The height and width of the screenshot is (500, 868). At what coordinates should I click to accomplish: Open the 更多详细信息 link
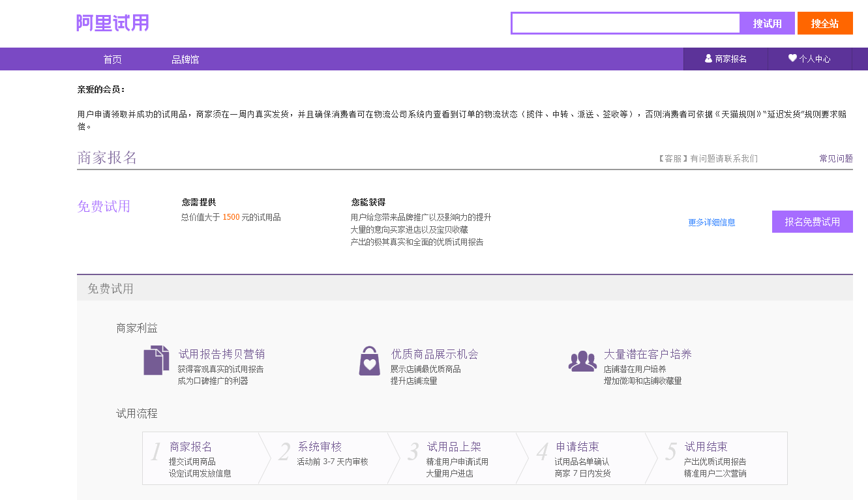pos(711,222)
